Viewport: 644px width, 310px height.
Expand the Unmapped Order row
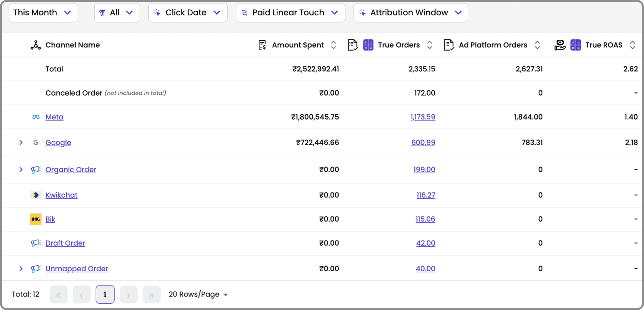coord(21,269)
